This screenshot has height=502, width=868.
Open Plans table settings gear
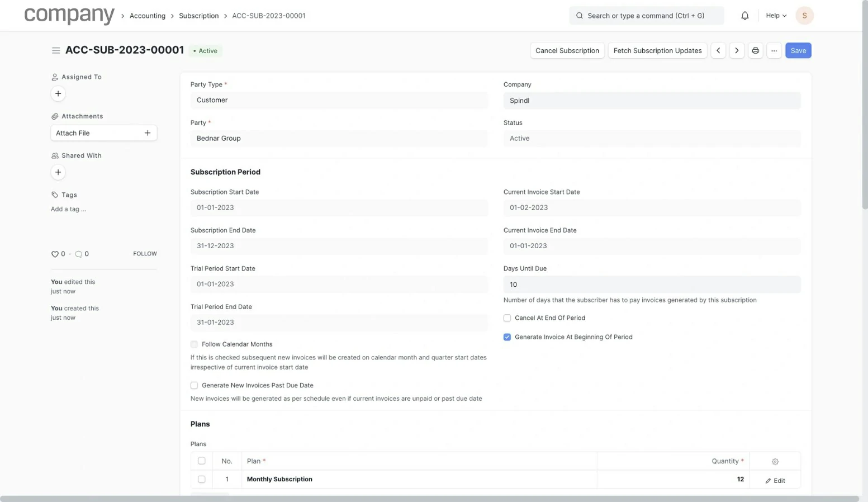tap(775, 461)
